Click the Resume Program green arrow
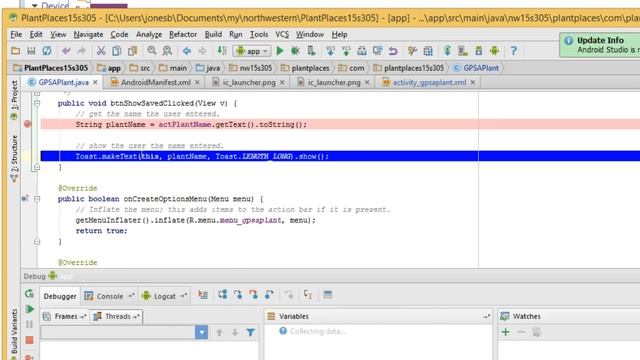The width and height of the screenshot is (640, 360). tap(29, 309)
